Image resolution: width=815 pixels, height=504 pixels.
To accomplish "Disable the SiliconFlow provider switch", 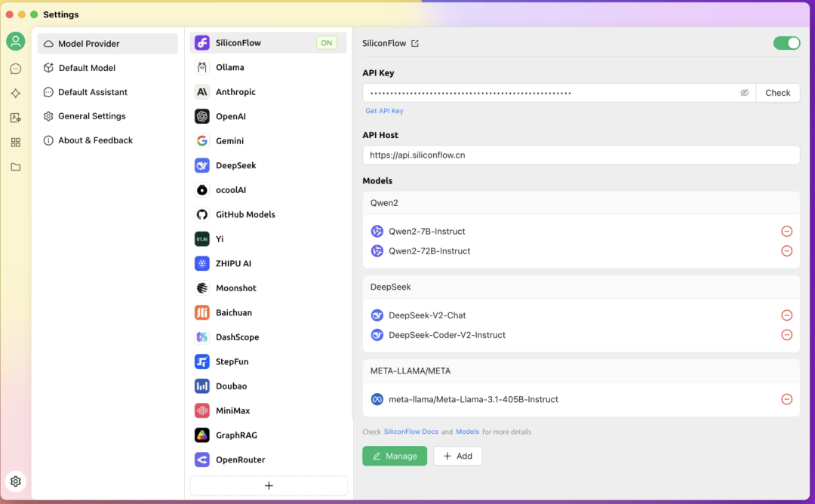I will (786, 43).
